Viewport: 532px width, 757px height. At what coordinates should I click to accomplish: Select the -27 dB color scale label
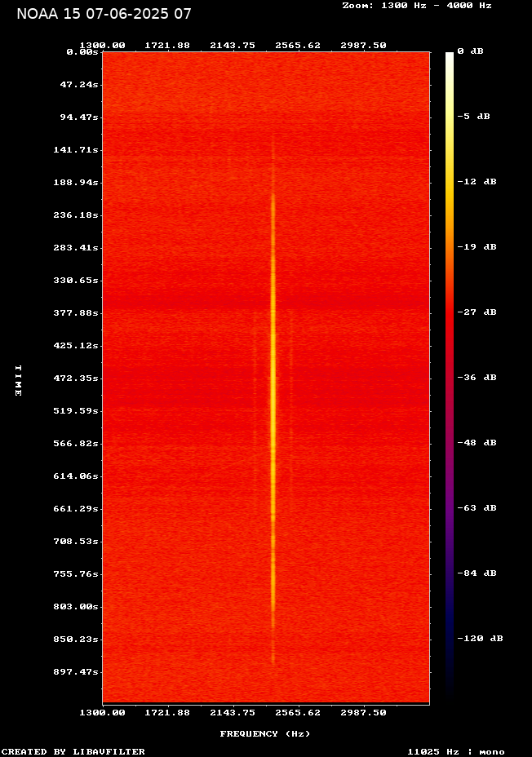(x=477, y=312)
